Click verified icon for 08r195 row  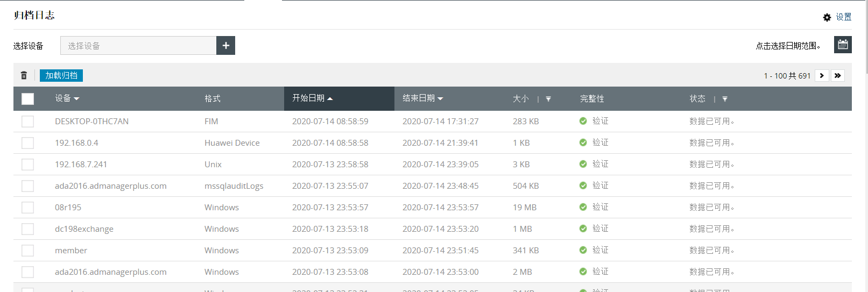pos(583,207)
